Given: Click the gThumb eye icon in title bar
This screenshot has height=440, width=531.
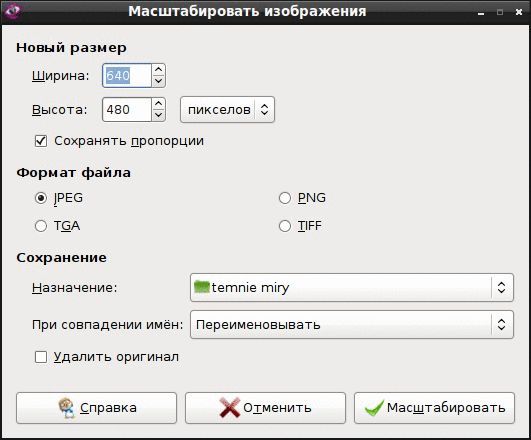Looking at the screenshot, I should (x=12, y=11).
